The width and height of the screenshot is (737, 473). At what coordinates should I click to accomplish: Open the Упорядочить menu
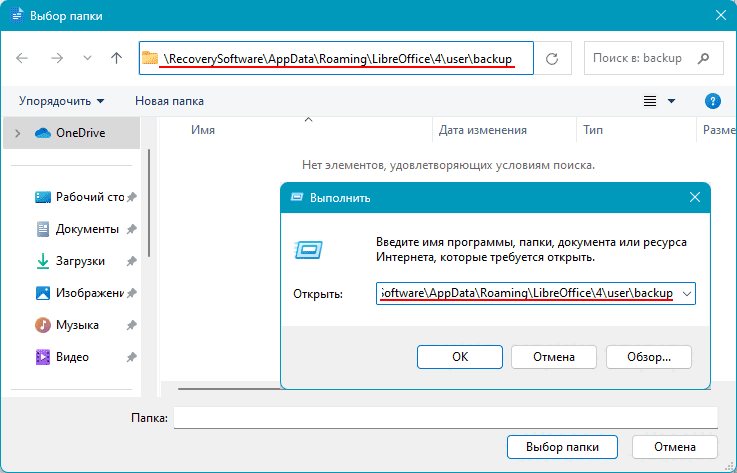click(x=61, y=101)
